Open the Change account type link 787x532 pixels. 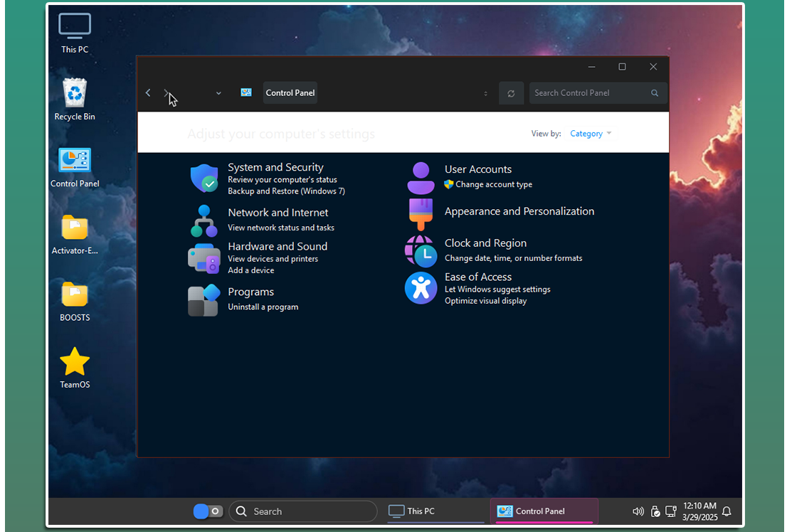click(494, 184)
